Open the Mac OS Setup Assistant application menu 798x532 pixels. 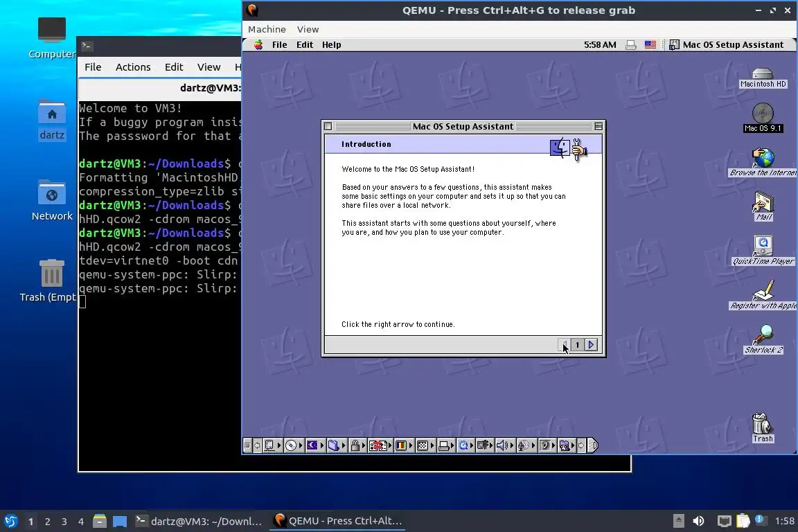(x=727, y=45)
